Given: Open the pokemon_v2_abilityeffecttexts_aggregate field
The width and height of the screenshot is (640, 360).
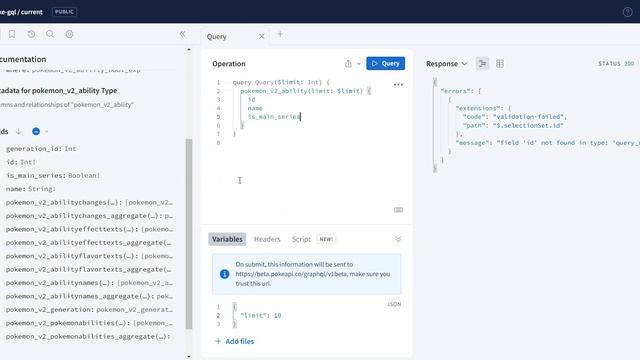Looking at the screenshot, I should (x=89, y=242).
